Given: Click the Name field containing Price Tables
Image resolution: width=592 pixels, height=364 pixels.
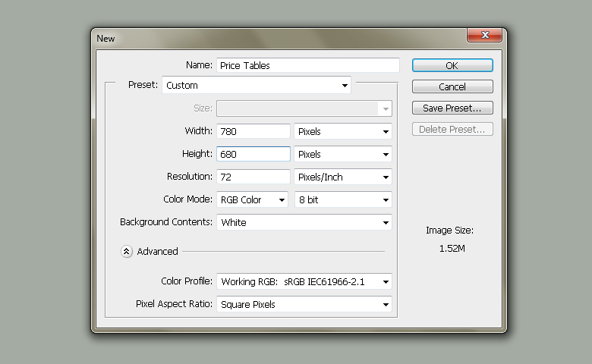Looking at the screenshot, I should click(x=307, y=66).
